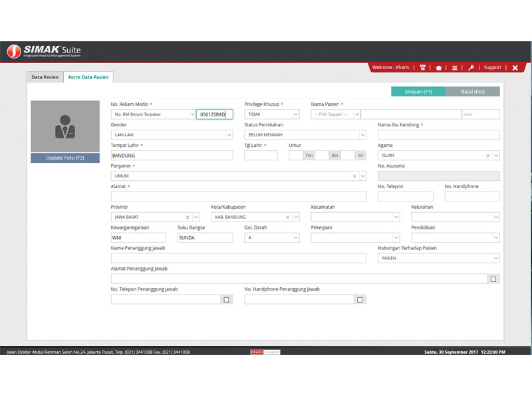Viewport: 532px width, 399px height.
Task: Remove the Provinsi JAWA BARAT value
Action: [x=188, y=217]
